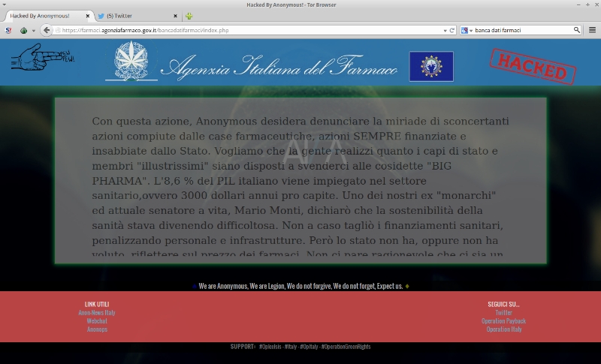
Task: Click the blue Anonymous flag image
Action: [431, 66]
